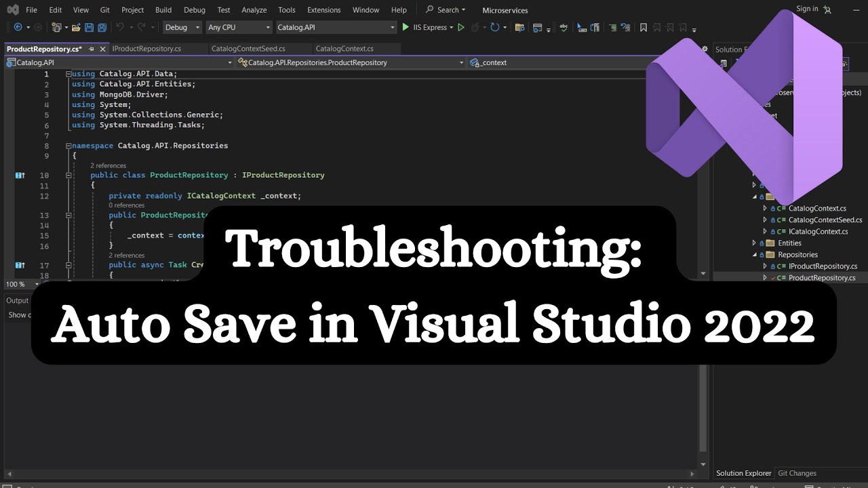Collapse the Repositories folder in Solution Explorer

(x=754, y=255)
